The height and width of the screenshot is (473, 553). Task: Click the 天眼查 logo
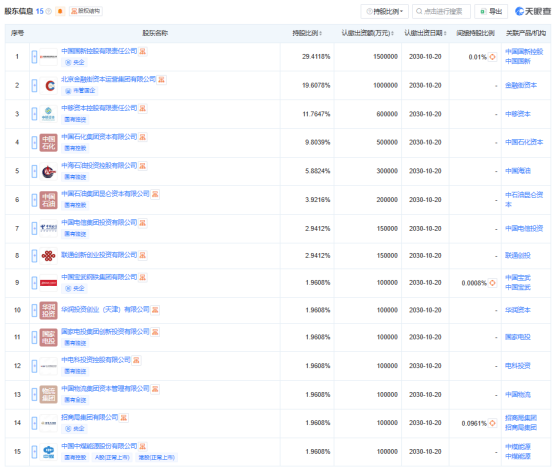click(533, 11)
